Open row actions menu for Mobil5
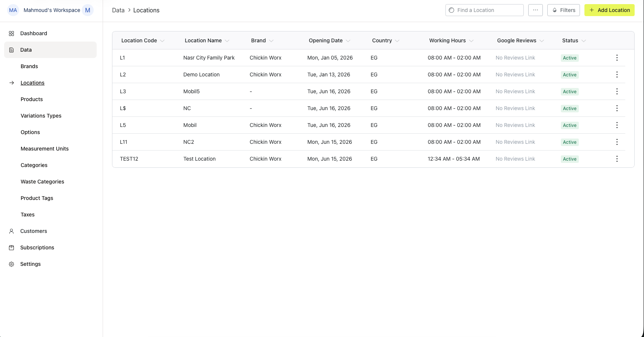Screen dimensions: 644x337 617,91
